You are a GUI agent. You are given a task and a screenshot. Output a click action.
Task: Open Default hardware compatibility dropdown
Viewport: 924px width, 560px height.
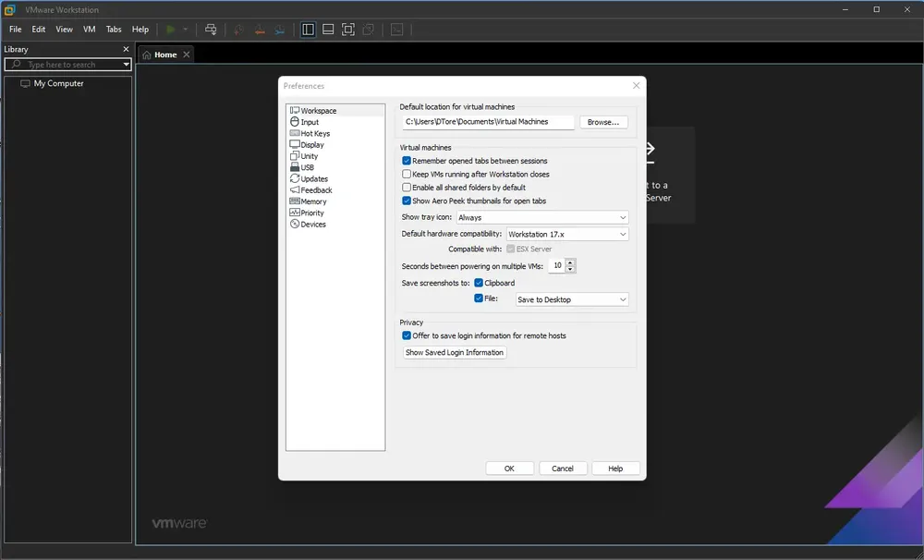[567, 234]
